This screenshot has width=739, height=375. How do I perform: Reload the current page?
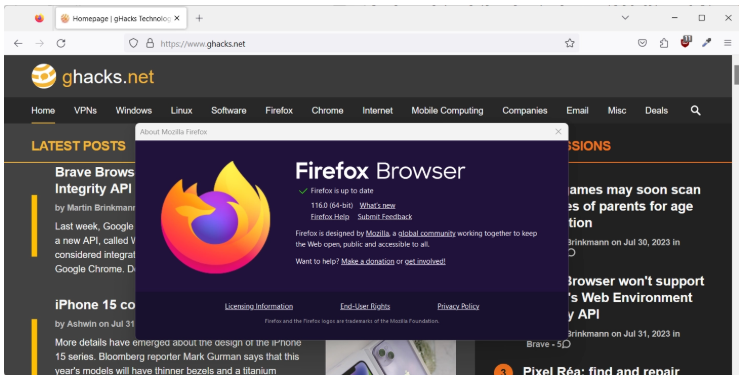(x=61, y=43)
